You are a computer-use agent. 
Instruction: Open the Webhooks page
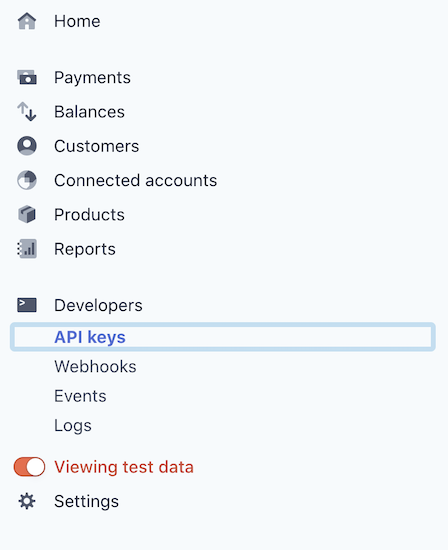point(95,367)
